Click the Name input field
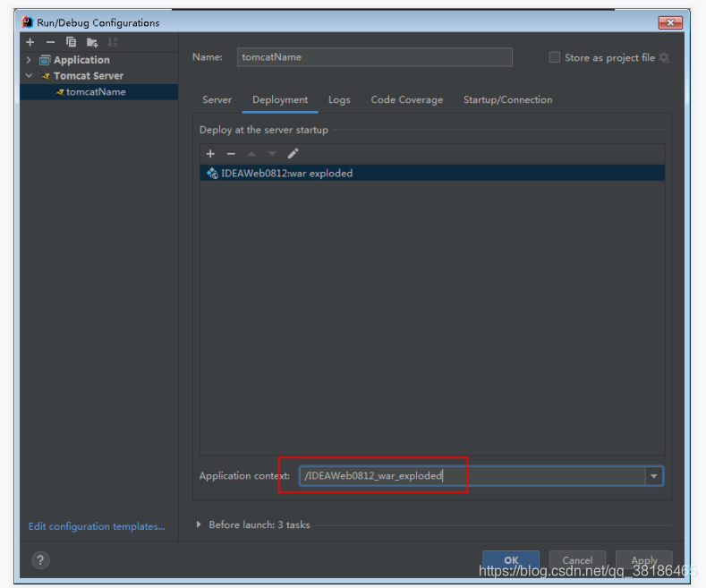 375,57
